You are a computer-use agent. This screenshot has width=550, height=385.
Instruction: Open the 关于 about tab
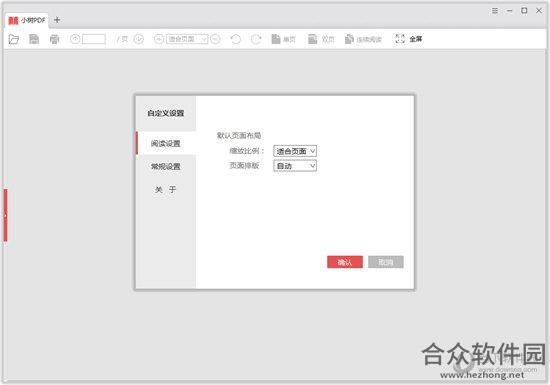pyautogui.click(x=166, y=190)
